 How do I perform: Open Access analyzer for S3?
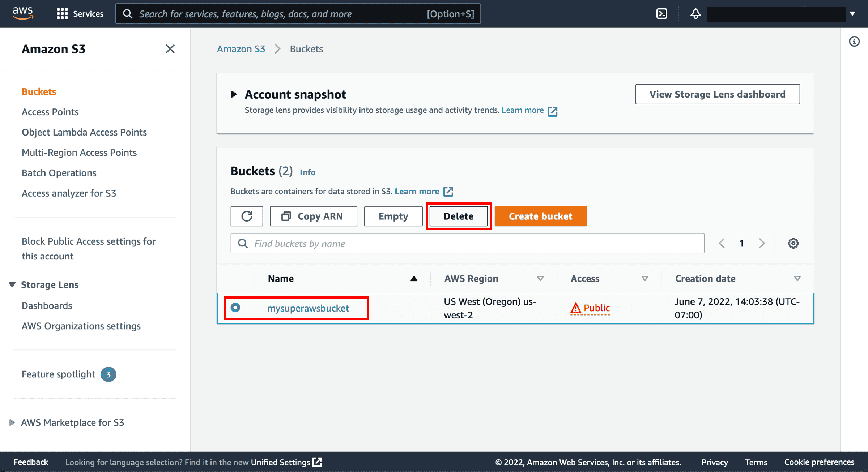tap(69, 193)
